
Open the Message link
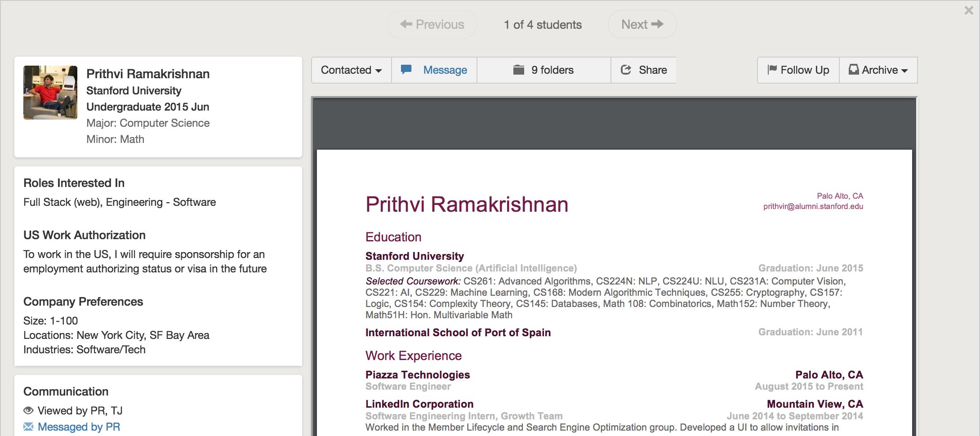(445, 70)
